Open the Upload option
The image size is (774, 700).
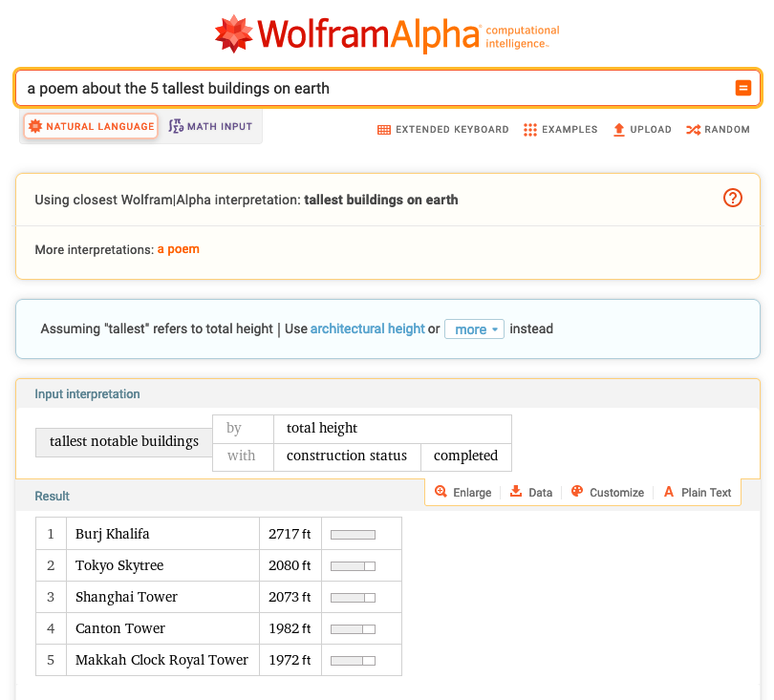[x=642, y=129]
